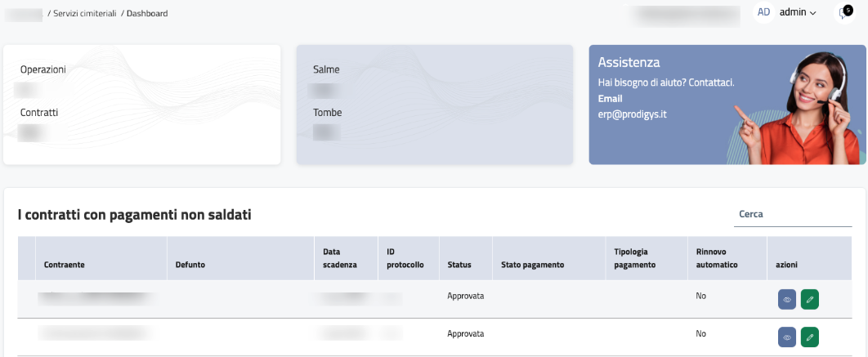Viewport: 868px width, 357px height.
Task: Focus the Cerca search field
Action: [x=792, y=214]
